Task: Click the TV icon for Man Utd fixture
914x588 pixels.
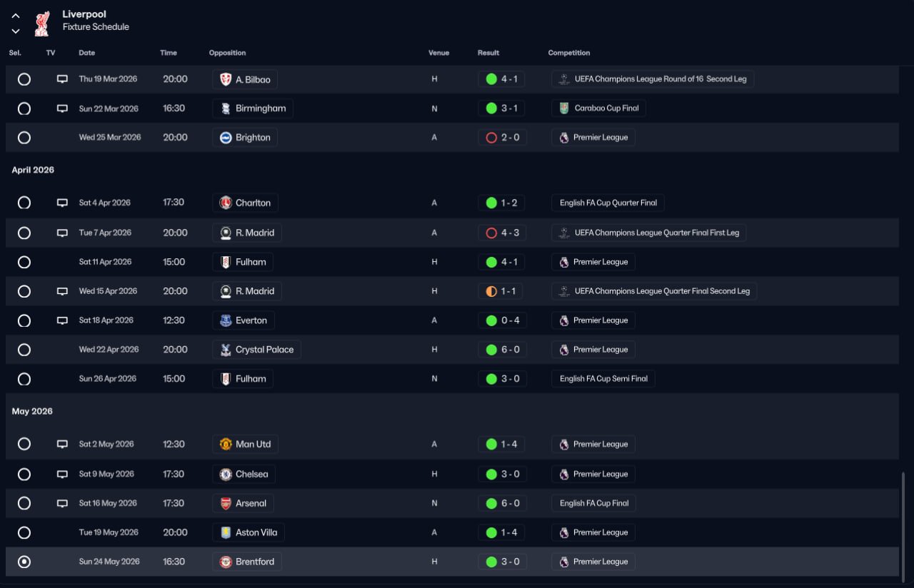Action: (62, 444)
